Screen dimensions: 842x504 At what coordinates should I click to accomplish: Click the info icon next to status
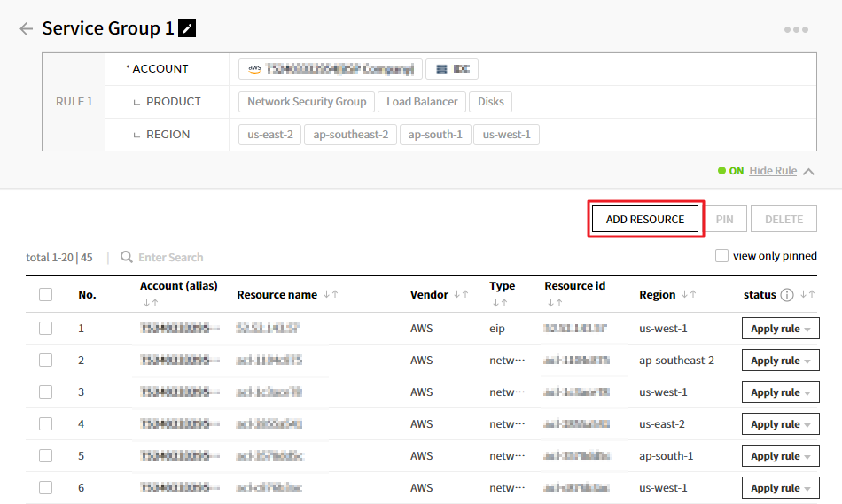pos(786,295)
